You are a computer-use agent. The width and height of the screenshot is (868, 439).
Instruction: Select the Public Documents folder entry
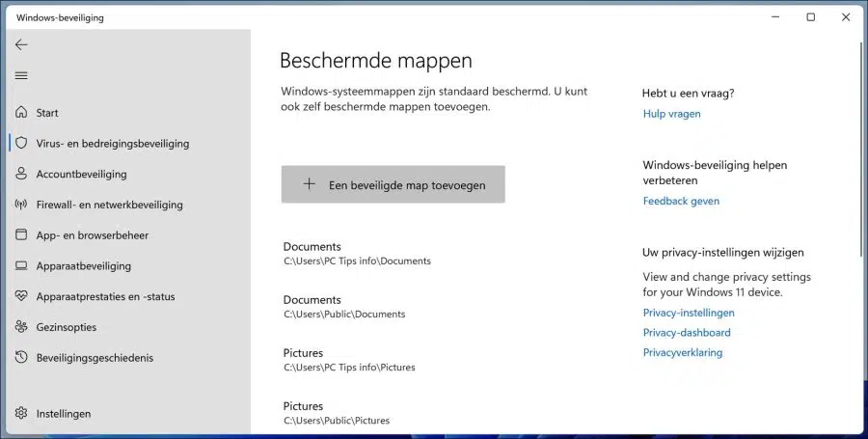(344, 306)
